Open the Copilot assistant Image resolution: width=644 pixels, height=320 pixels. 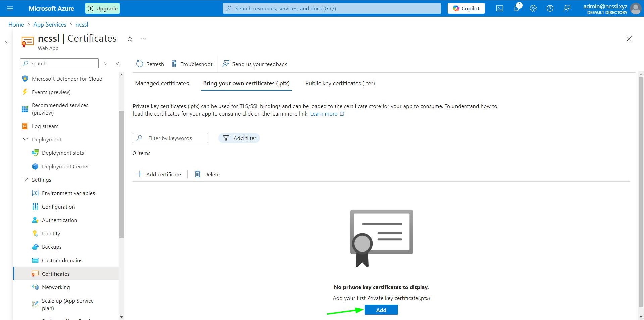coord(466,8)
